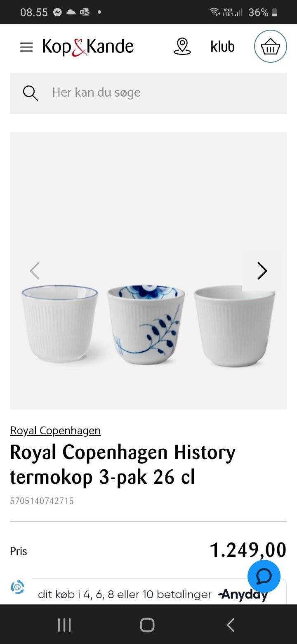Tap the plain white termokop image

point(234,326)
